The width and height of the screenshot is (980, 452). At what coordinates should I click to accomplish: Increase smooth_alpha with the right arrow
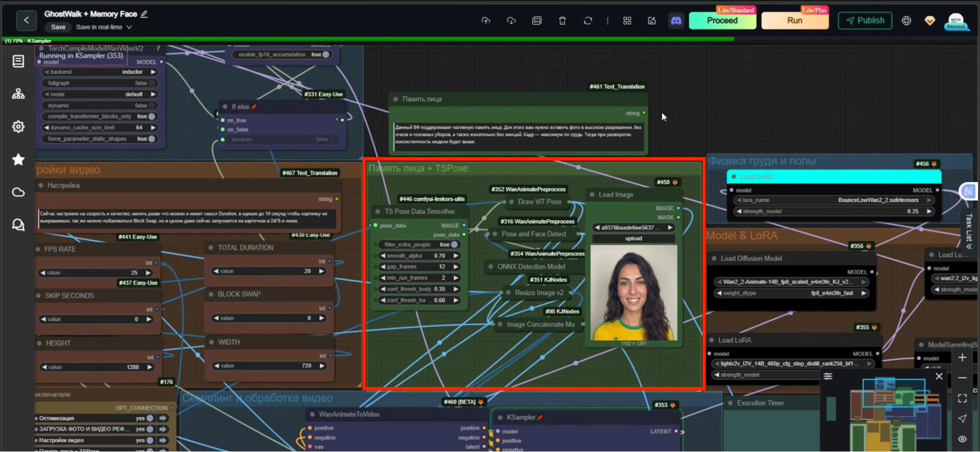[456, 256]
